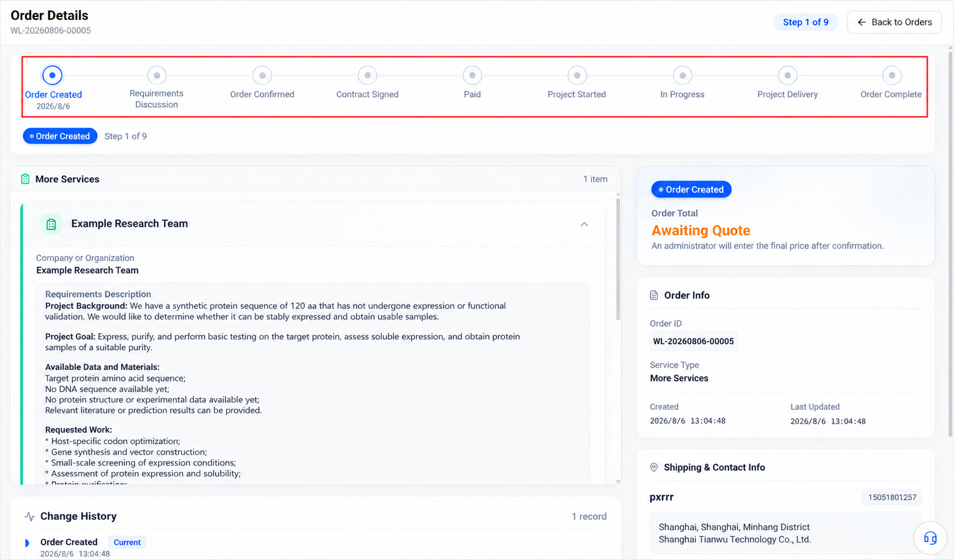Screen dimensions: 954x560
Task: Open the customer support headset icon
Action: [930, 538]
